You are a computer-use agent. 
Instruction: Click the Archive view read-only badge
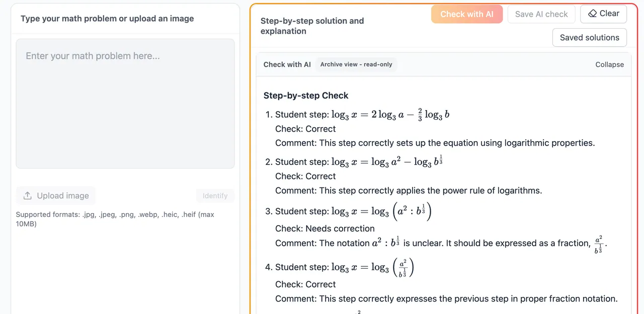356,65
